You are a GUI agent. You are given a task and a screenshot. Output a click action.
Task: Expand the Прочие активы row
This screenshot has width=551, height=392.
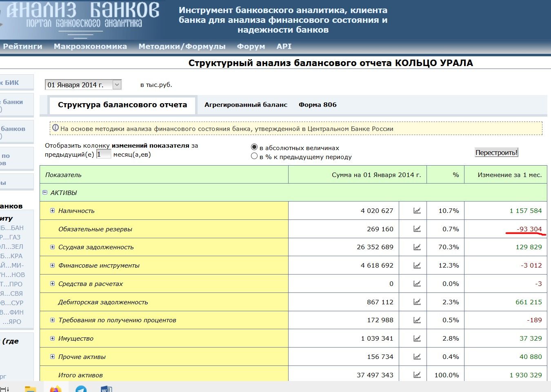point(52,357)
